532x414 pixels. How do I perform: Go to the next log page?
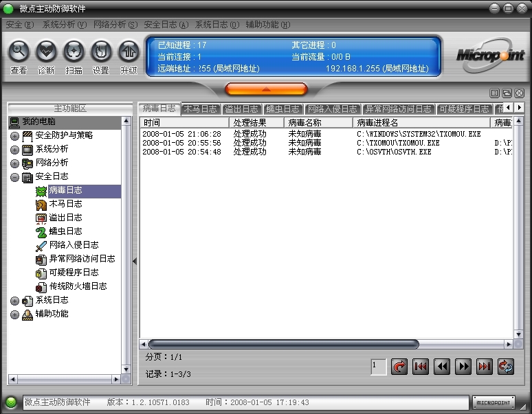463,367
